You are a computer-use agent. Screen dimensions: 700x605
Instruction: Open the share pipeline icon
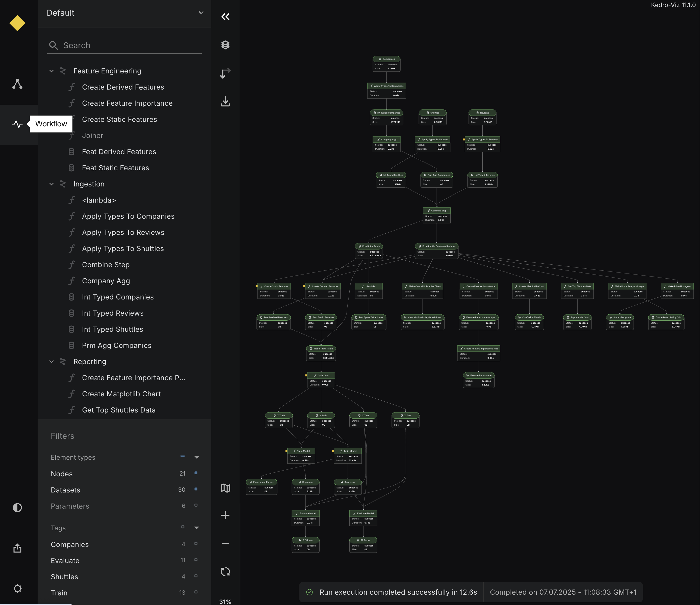[17, 548]
